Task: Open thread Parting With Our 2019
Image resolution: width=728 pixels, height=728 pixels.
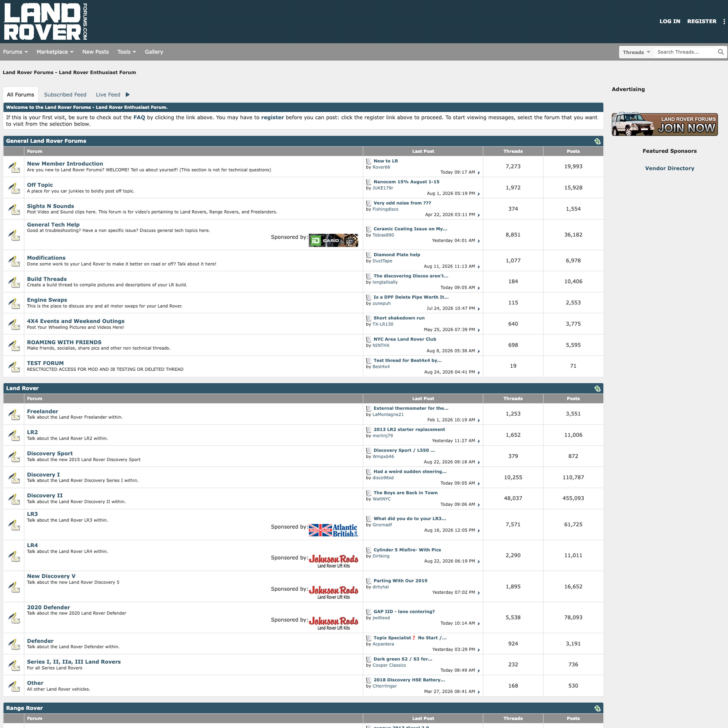Action: 400,581
